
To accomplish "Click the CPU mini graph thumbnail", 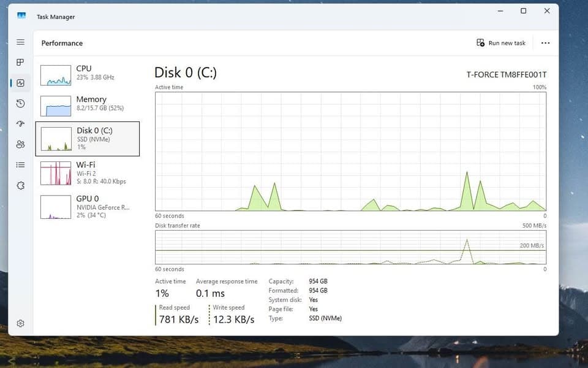I will pos(56,75).
